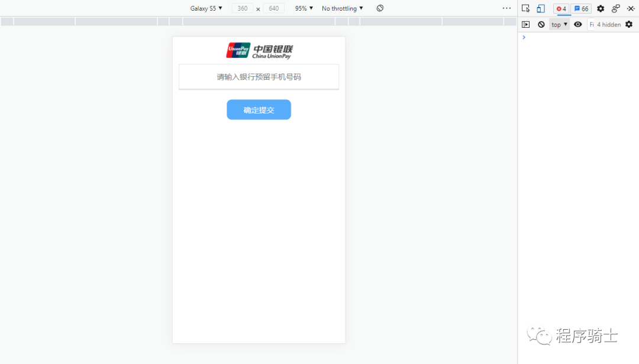Open console settings with the right gear icon

[629, 24]
